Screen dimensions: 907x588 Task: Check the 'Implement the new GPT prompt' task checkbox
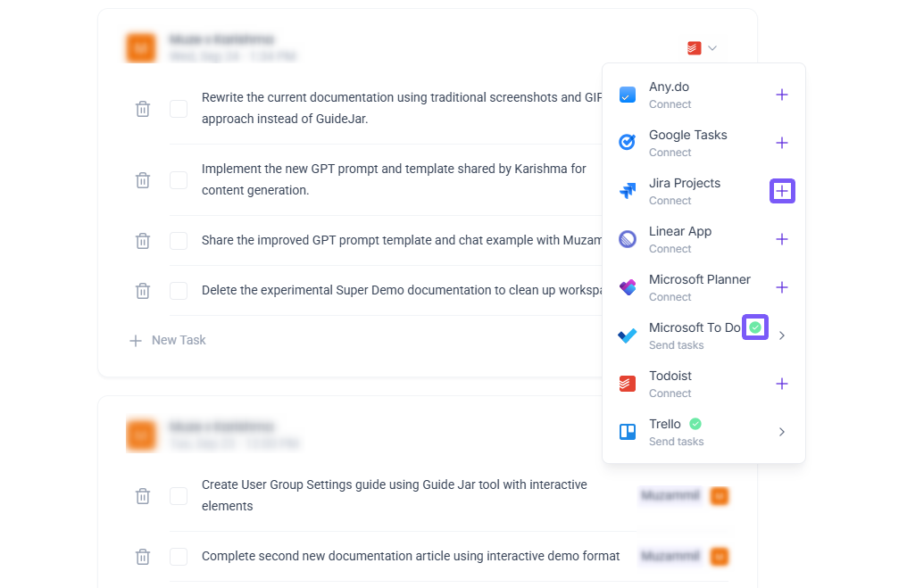pos(179,180)
